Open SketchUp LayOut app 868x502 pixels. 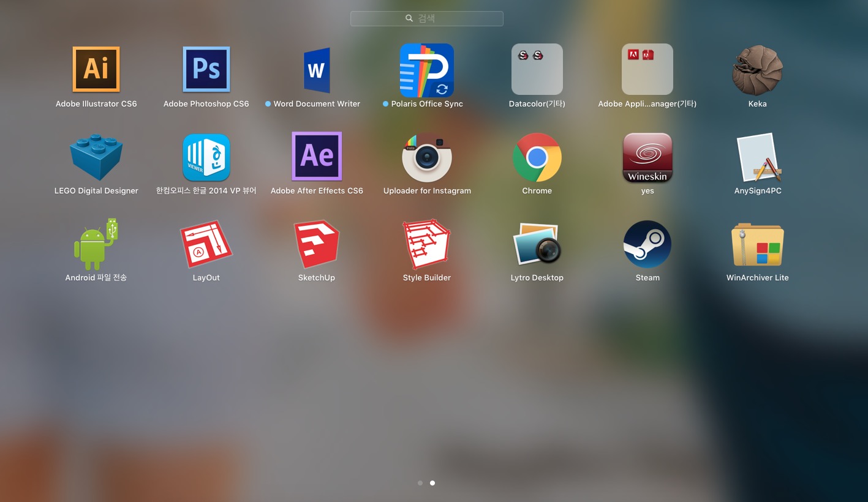coord(206,244)
